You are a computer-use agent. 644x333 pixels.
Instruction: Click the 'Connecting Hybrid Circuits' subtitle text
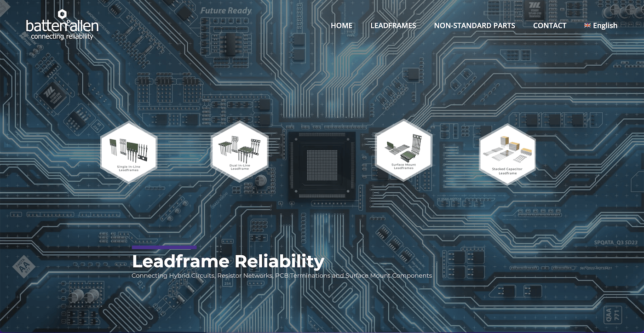click(282, 276)
